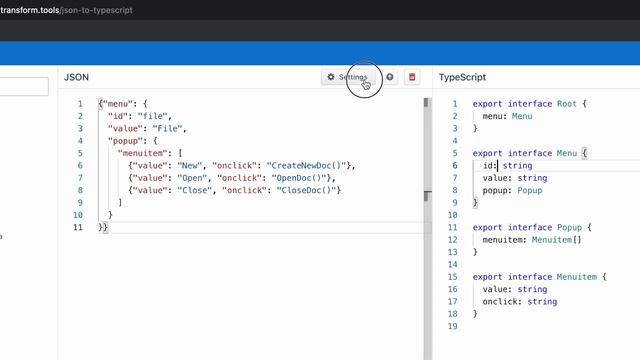Click the JSON panel heading

(x=76, y=77)
